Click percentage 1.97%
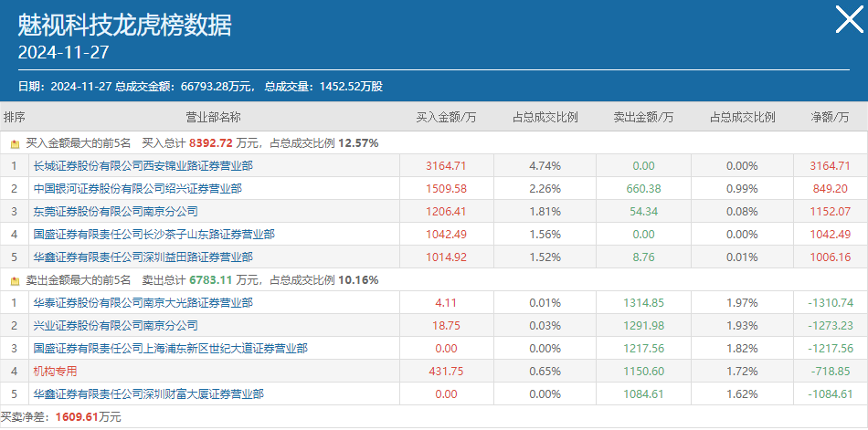The width and height of the screenshot is (868, 430). tap(742, 303)
